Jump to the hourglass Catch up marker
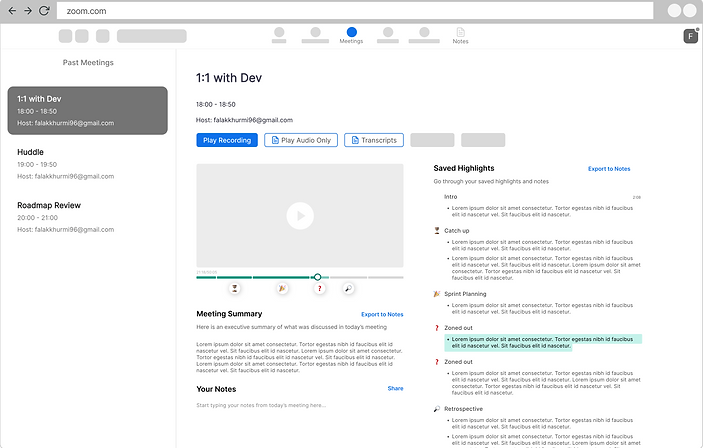Viewport: 703px width, 448px height. tap(234, 288)
